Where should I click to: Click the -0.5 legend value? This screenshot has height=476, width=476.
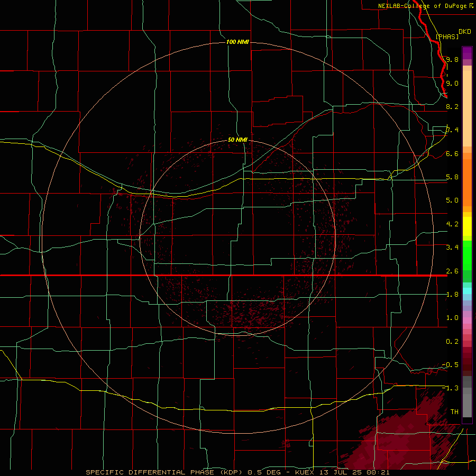point(450,364)
